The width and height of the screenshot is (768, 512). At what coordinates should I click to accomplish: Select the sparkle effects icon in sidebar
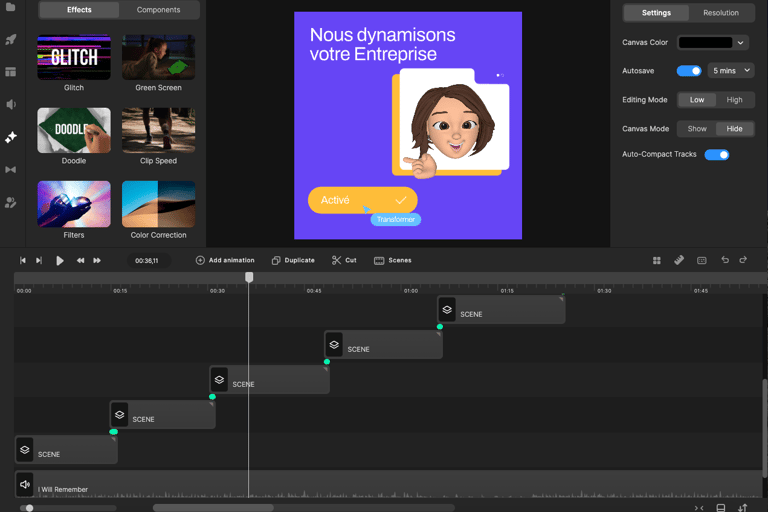pyautogui.click(x=11, y=137)
